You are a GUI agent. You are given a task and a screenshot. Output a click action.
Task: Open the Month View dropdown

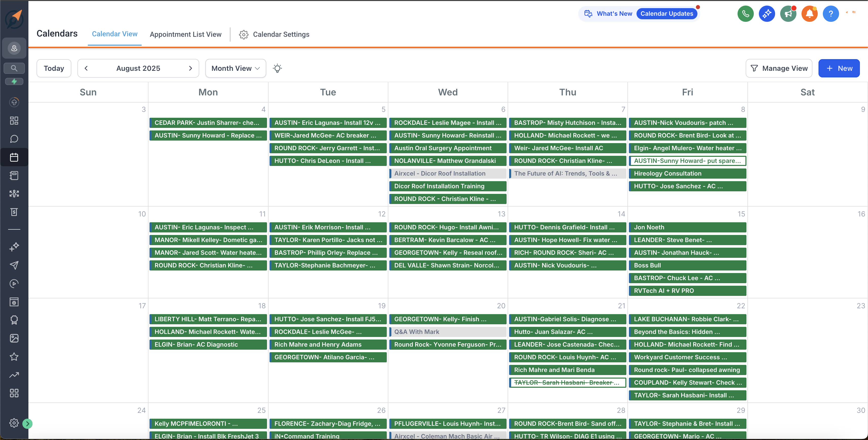(x=235, y=68)
